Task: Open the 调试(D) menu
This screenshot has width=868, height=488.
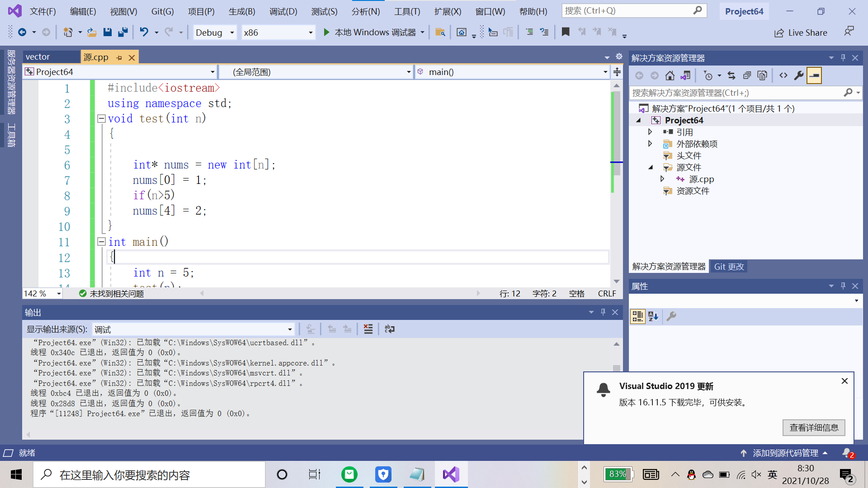Action: coord(283,11)
